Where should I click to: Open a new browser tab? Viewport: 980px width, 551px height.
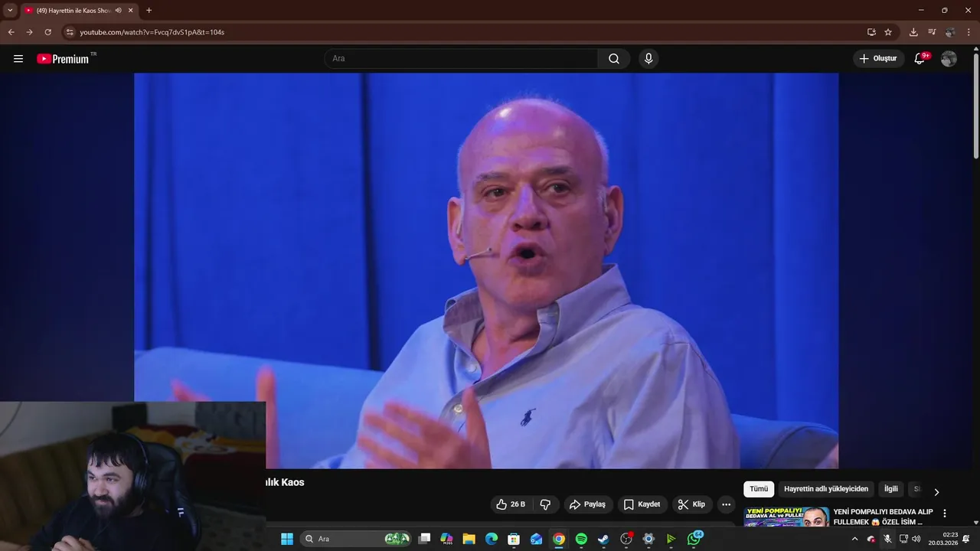click(x=149, y=11)
